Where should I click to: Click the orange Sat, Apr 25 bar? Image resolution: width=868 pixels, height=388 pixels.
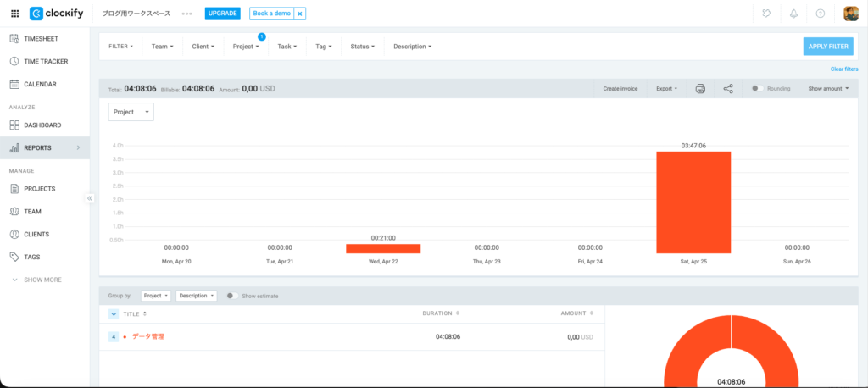click(693, 202)
